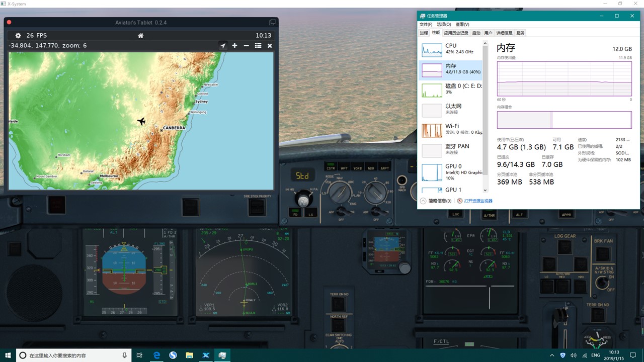The width and height of the screenshot is (644, 362).
Task: Click the airplane marker on the map
Action: point(141,121)
